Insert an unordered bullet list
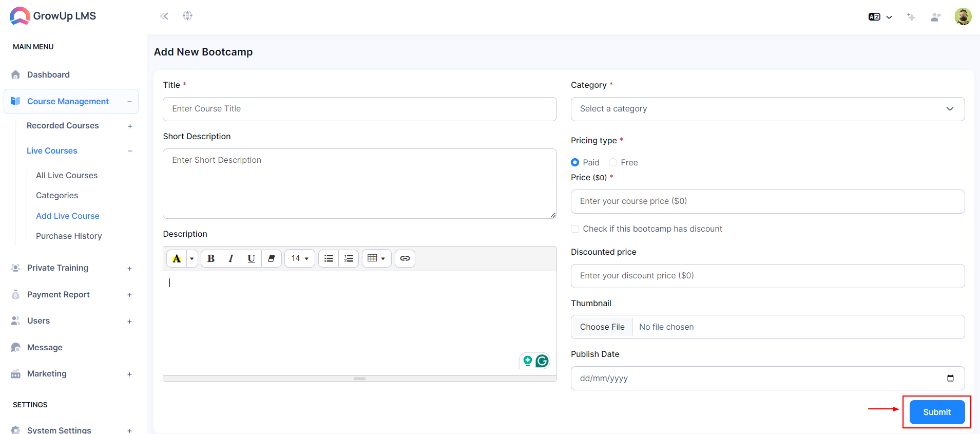Image resolution: width=980 pixels, height=434 pixels. (x=329, y=258)
